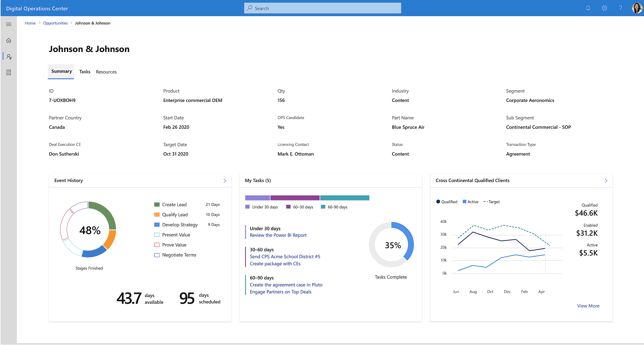Click 60–30 days purple bar segment
The height and width of the screenshot is (345, 644).
295,198
